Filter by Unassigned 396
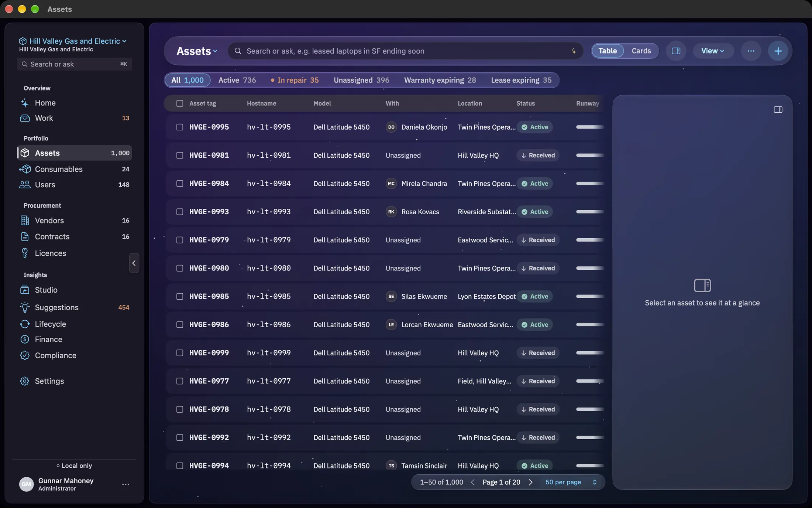 (x=361, y=80)
